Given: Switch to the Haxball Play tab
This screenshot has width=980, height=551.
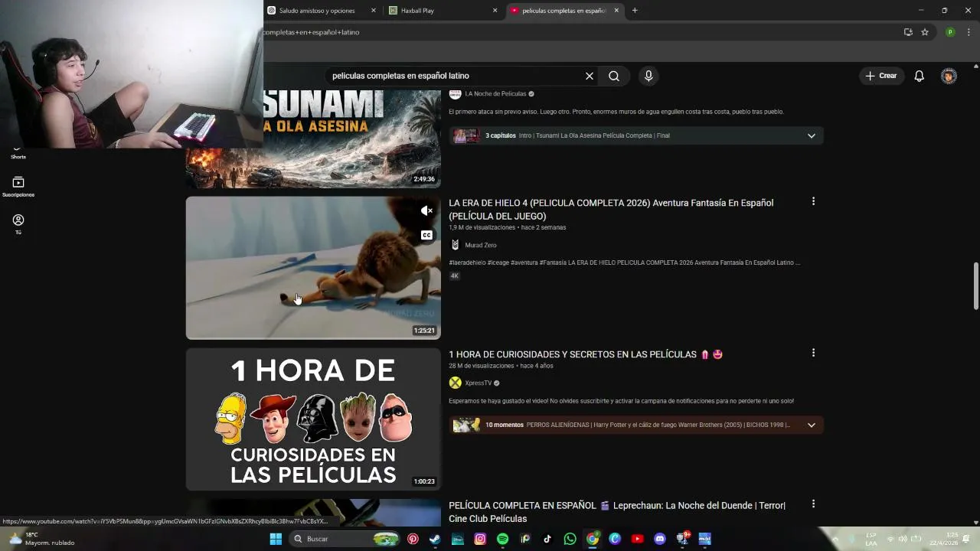Looking at the screenshot, I should click(417, 11).
